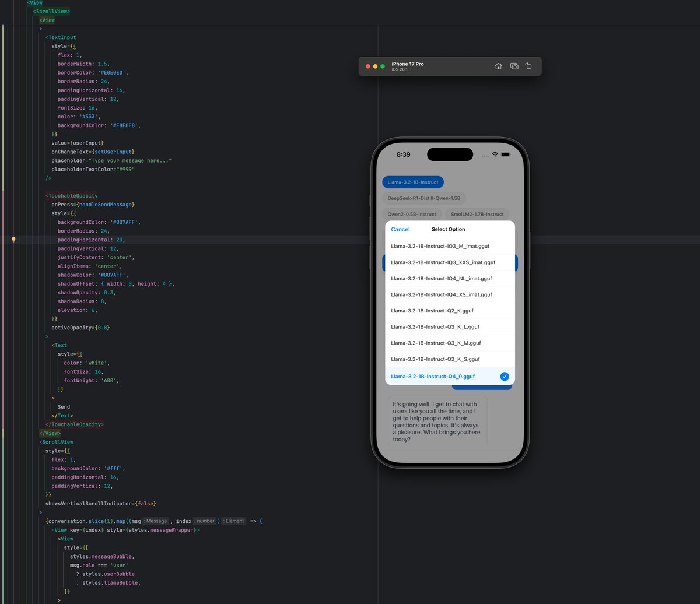This screenshot has width=700, height=604.
Task: Click handleSendMessage in the onPress line
Action: pos(104,205)
